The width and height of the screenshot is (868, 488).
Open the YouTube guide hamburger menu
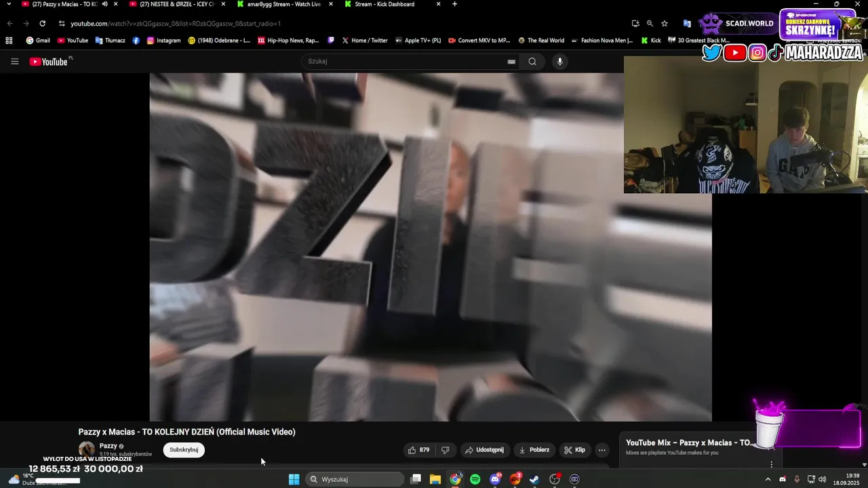(14, 62)
